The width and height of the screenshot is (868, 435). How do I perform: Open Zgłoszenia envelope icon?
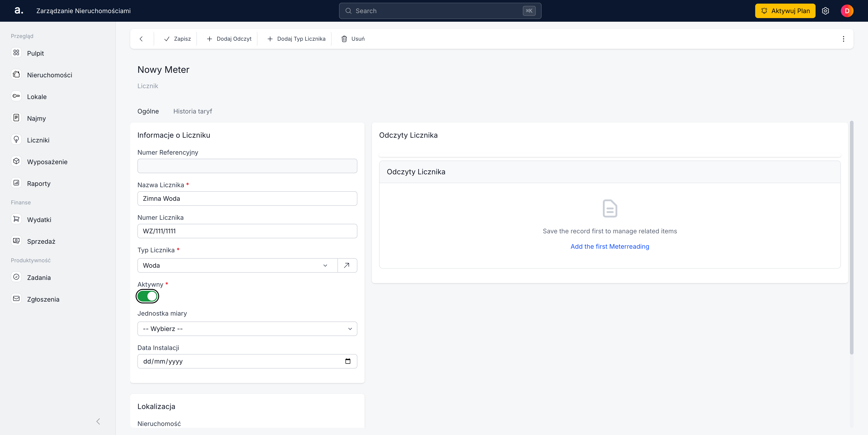coord(16,298)
